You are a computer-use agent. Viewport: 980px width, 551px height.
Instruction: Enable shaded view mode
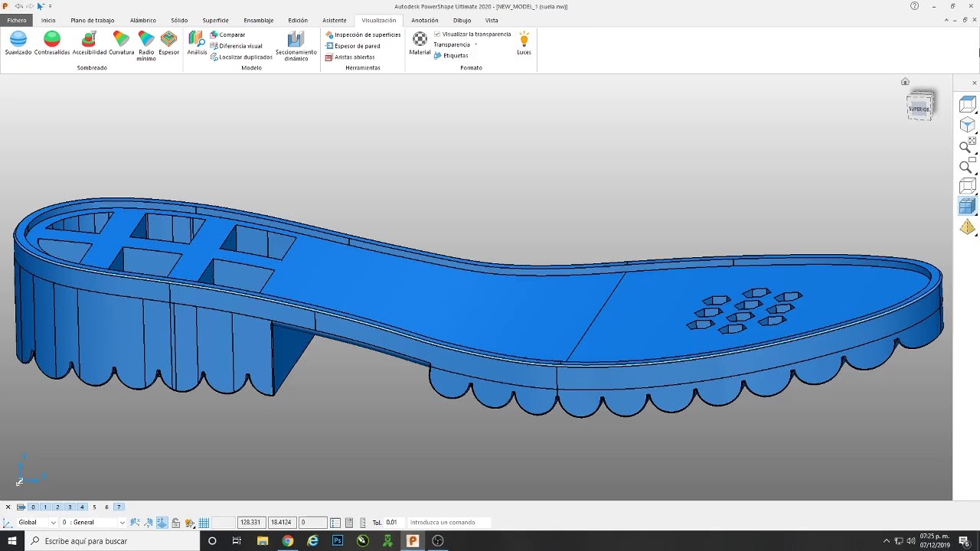[968, 206]
